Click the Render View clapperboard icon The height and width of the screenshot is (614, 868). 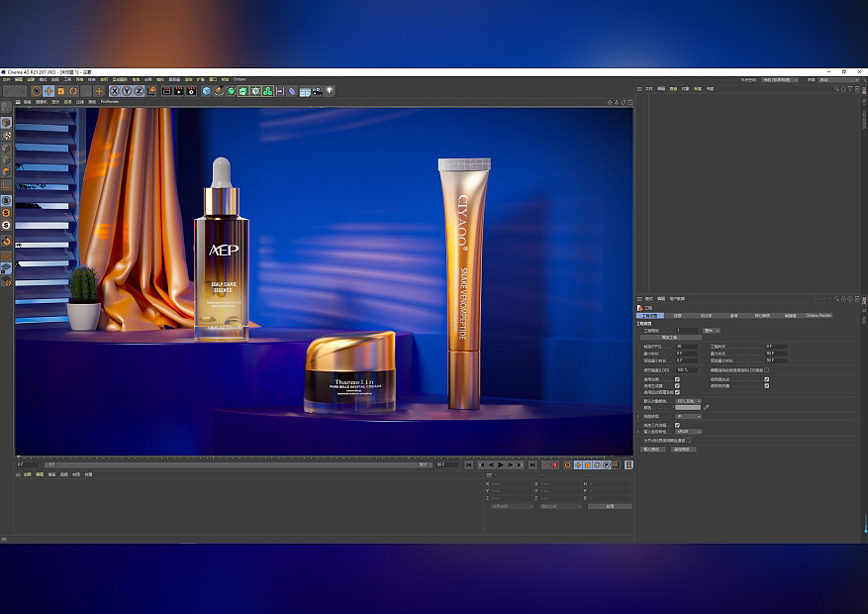166,91
